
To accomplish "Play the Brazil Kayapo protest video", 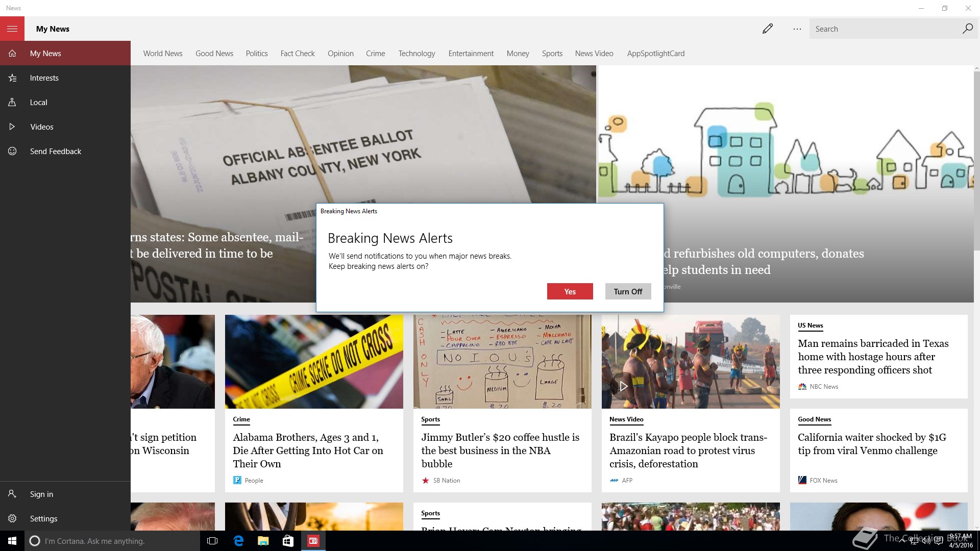I will coord(623,386).
